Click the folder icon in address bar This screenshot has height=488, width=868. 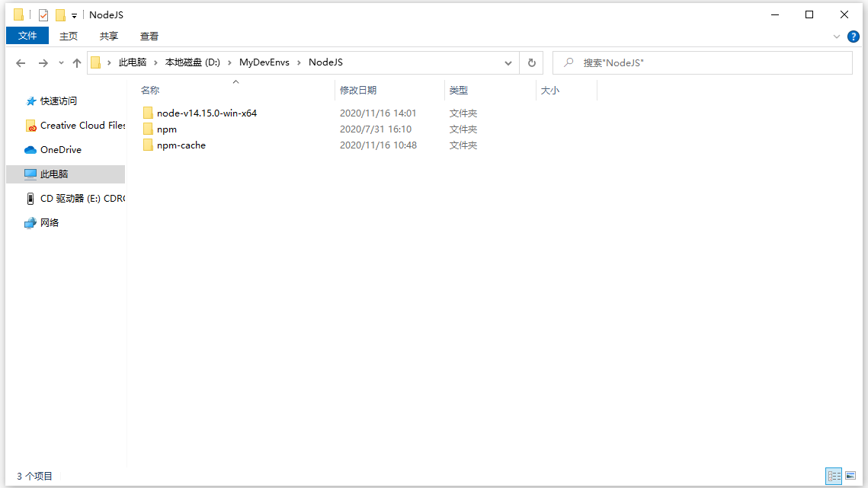[96, 62]
